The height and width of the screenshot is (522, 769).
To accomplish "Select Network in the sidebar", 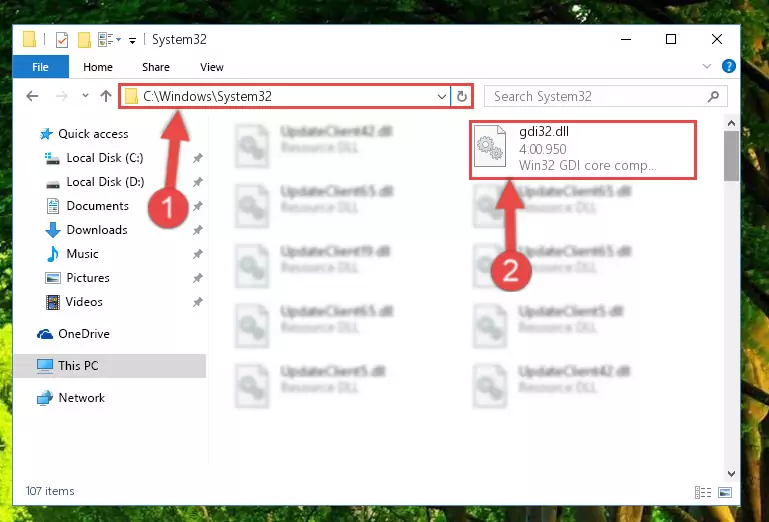I will click(x=81, y=397).
